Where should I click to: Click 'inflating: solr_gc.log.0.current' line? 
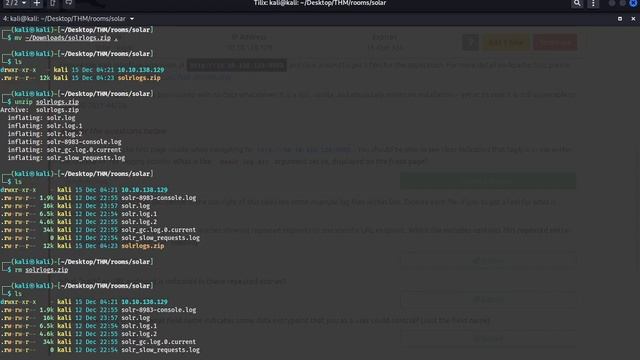point(64,150)
